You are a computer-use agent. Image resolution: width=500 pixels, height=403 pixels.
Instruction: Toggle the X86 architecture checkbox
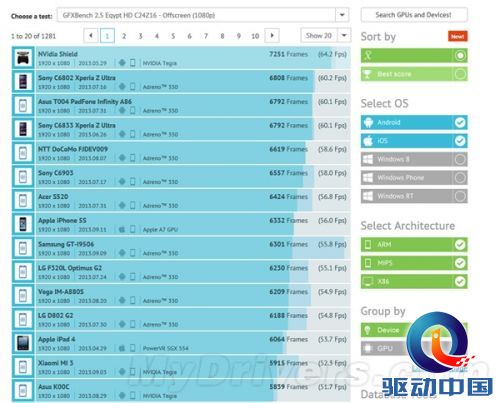(460, 281)
